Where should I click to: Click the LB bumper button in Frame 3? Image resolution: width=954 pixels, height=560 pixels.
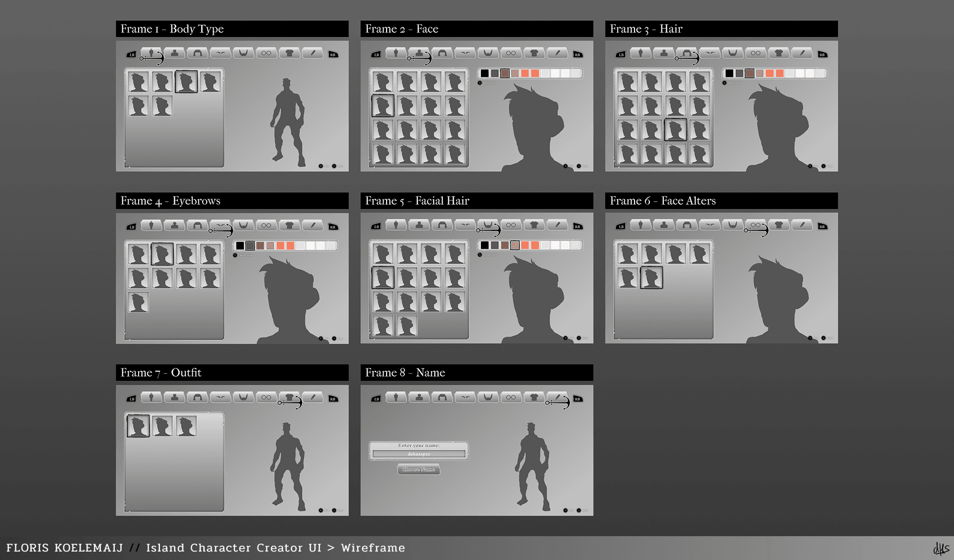[x=621, y=55]
